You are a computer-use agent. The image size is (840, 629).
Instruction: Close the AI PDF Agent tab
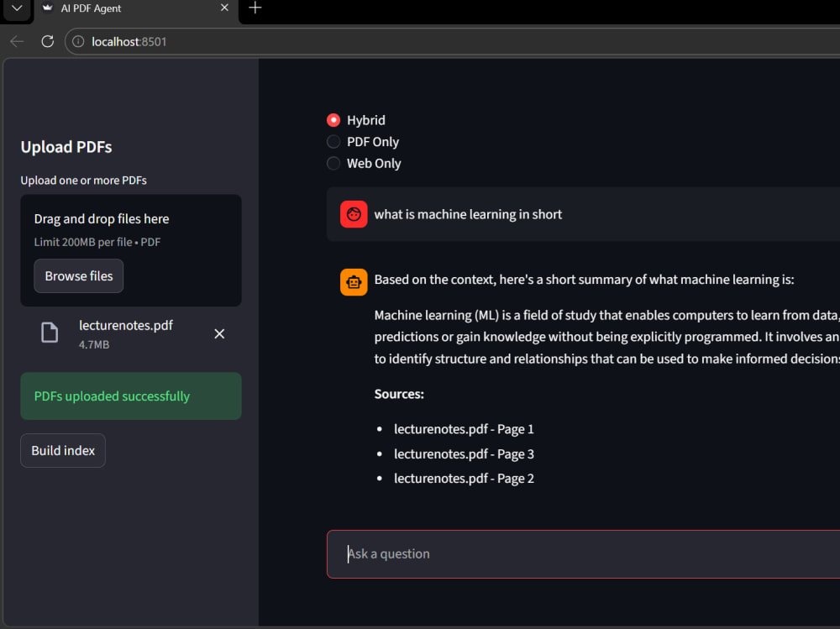coord(224,8)
